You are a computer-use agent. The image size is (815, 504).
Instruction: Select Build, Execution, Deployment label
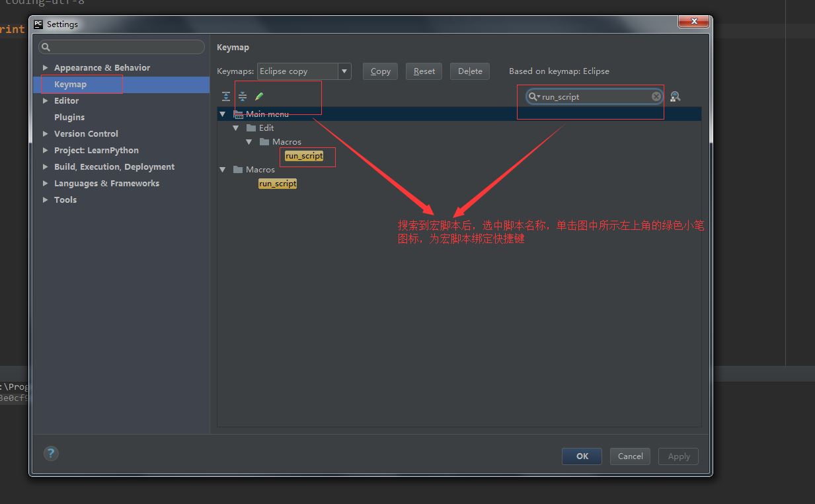click(x=114, y=167)
